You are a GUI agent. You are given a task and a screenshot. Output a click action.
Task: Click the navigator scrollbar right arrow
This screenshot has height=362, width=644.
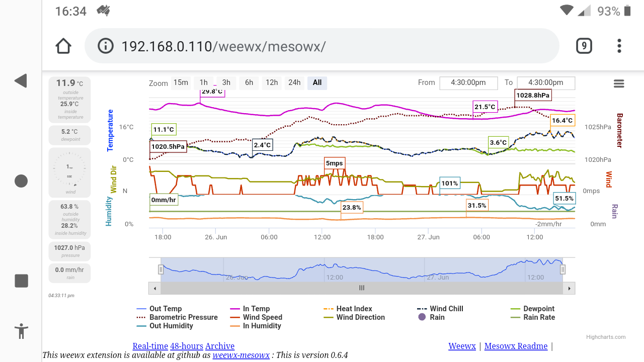570,288
